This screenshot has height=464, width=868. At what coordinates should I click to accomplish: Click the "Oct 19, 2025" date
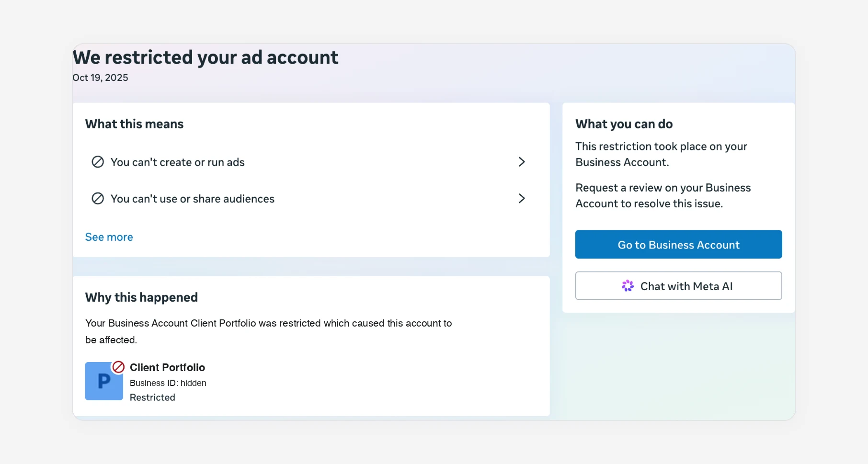pos(100,78)
